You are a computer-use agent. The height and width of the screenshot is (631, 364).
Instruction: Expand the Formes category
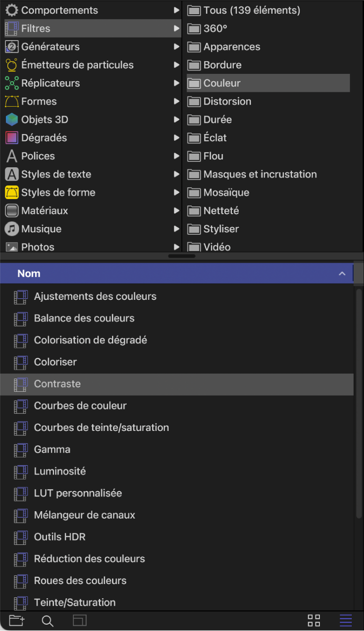177,101
